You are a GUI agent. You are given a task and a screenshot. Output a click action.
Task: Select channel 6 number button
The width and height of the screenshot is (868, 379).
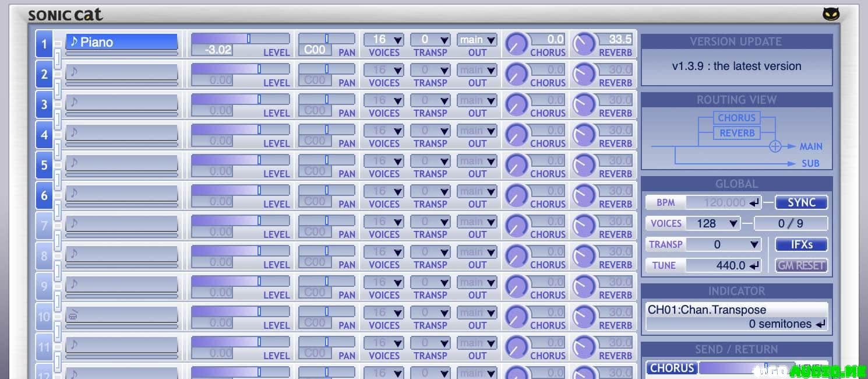44,196
